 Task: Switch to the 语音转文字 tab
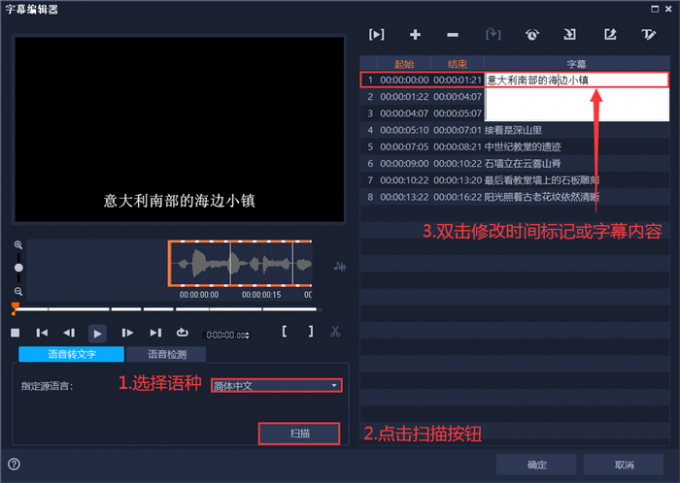click(x=72, y=354)
